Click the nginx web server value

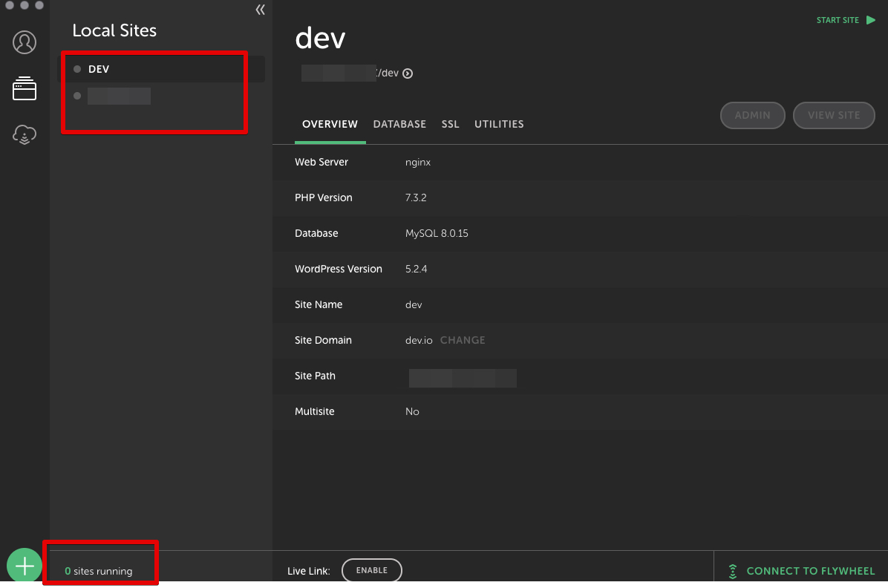[418, 163]
